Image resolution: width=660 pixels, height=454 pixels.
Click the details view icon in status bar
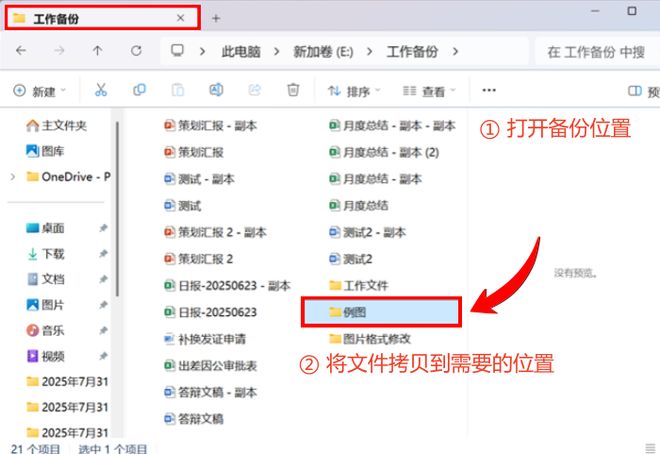(x=651, y=448)
